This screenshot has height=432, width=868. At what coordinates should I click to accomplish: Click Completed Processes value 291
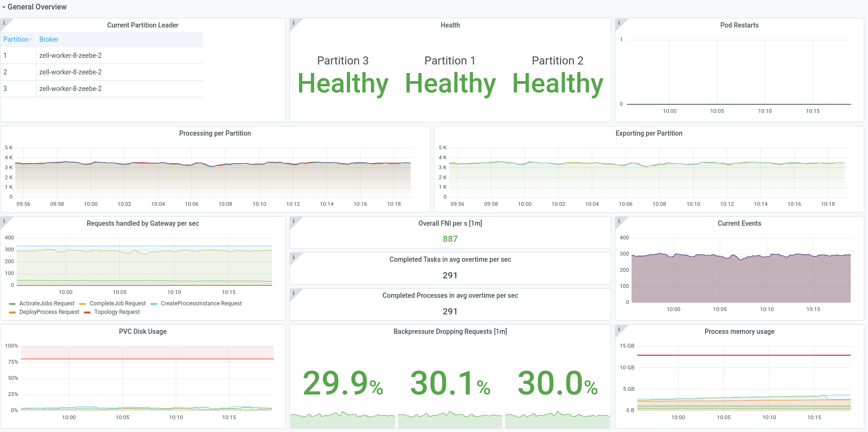(450, 312)
